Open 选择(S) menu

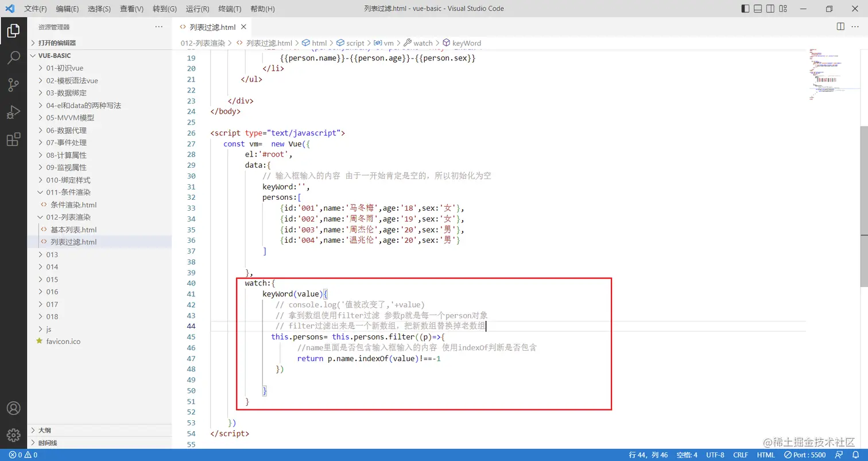point(99,9)
